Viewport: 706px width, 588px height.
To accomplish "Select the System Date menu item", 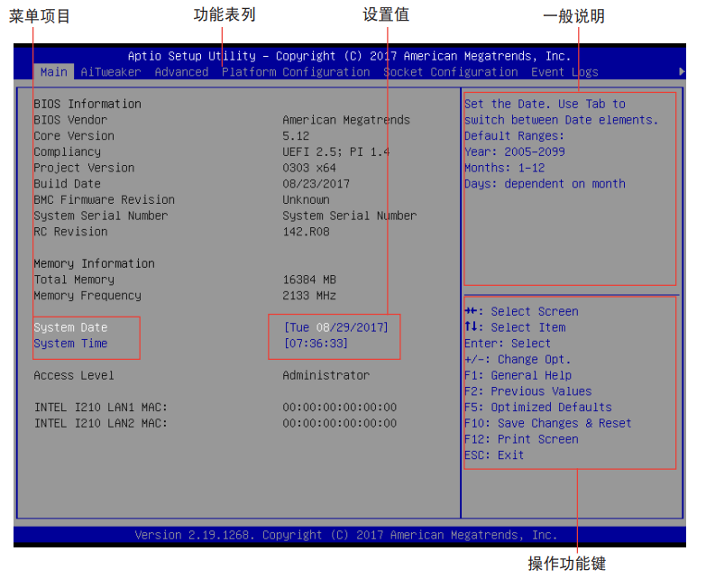I will [x=70, y=327].
